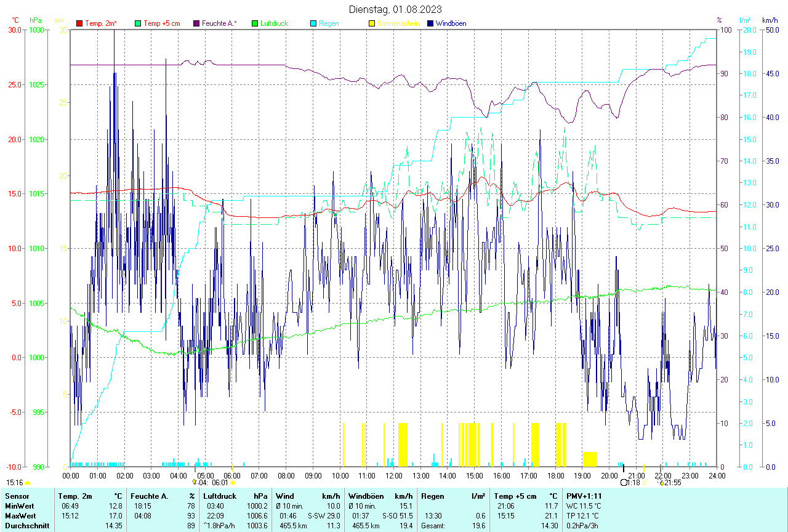Select the red Temp. 2m legend swatch

(x=79, y=23)
